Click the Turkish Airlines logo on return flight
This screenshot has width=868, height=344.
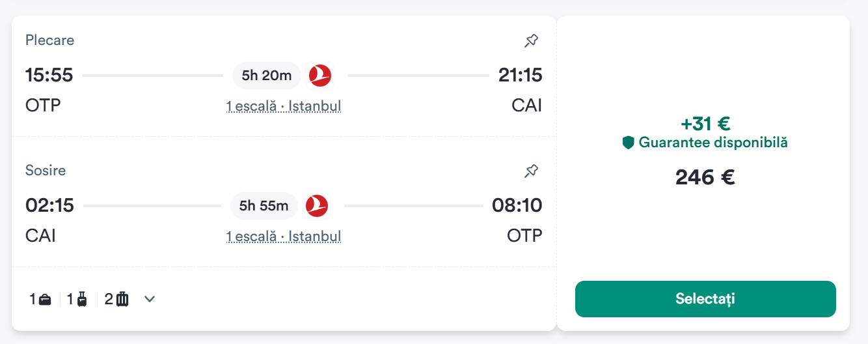click(317, 206)
